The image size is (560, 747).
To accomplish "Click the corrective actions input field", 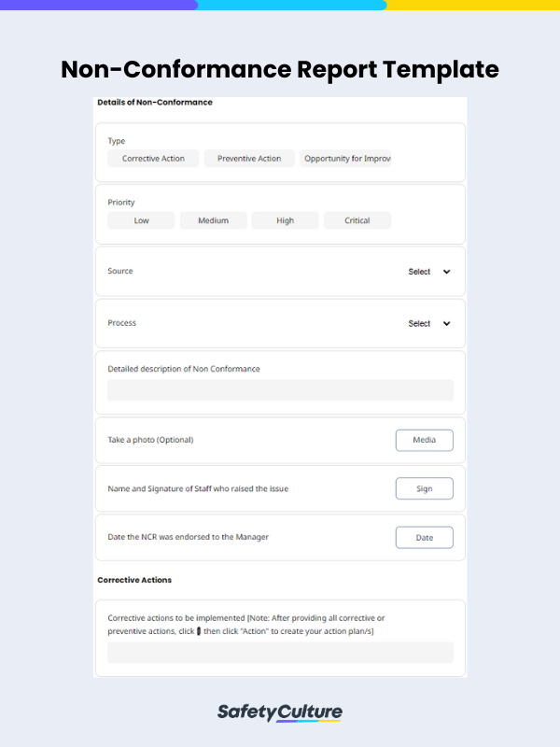I will [x=280, y=653].
